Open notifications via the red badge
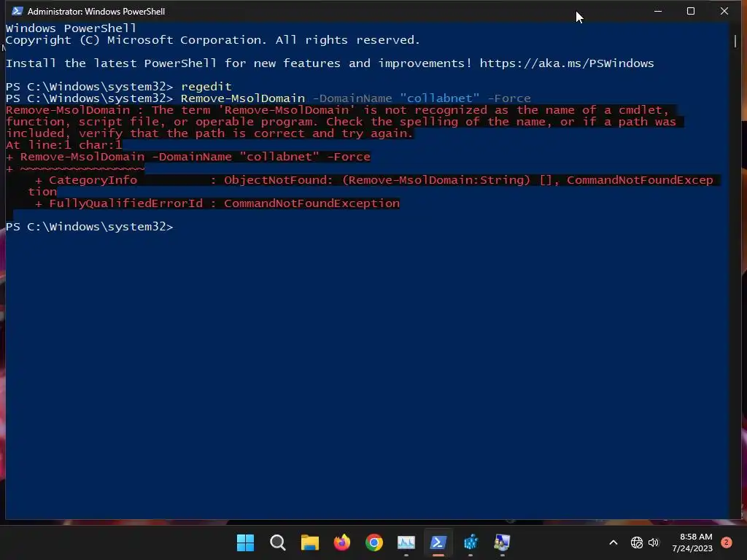Image resolution: width=747 pixels, height=560 pixels. click(x=727, y=542)
